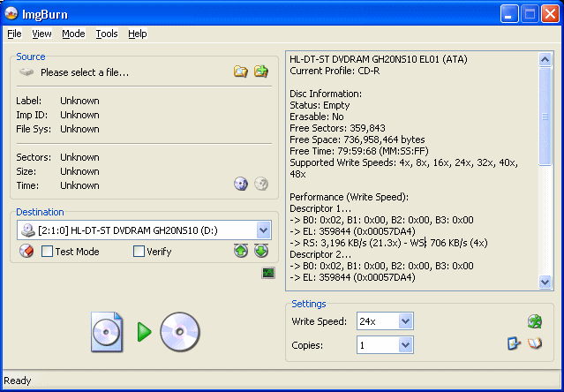Viewport: 564px width, 392px height.
Task: Open the create CUE file icon
Action: point(261,72)
